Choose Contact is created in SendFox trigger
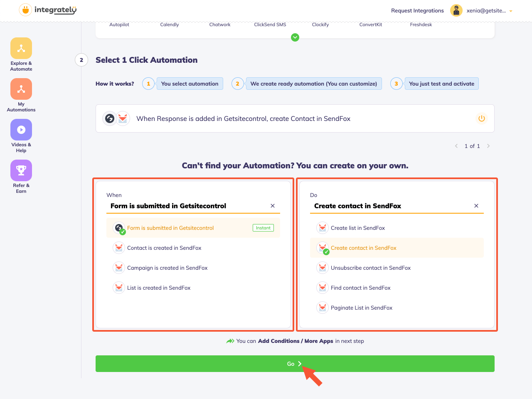Screen dimensions: 532x399 [x=164, y=248]
